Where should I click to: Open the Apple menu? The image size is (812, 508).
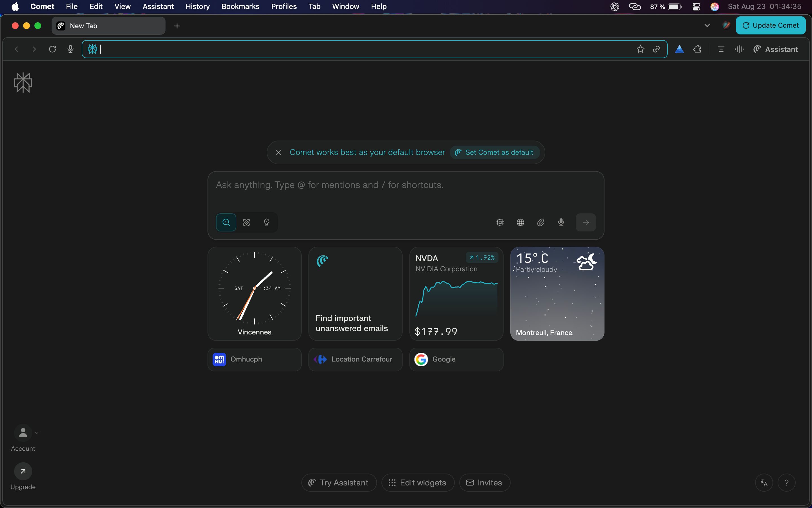(x=16, y=6)
